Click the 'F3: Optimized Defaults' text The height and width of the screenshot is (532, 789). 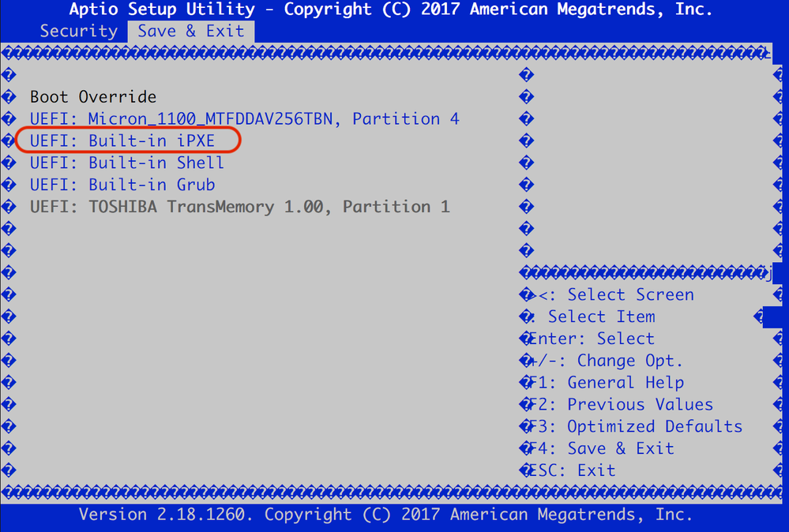coord(636,426)
